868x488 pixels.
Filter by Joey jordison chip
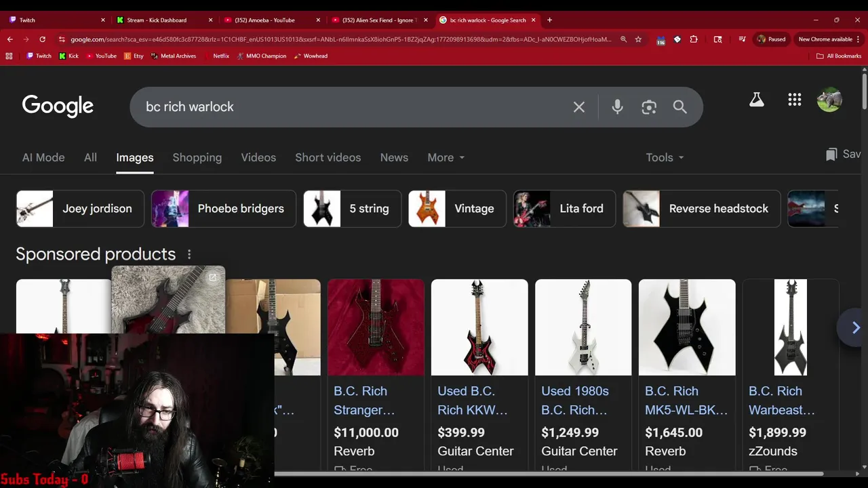tap(80, 209)
